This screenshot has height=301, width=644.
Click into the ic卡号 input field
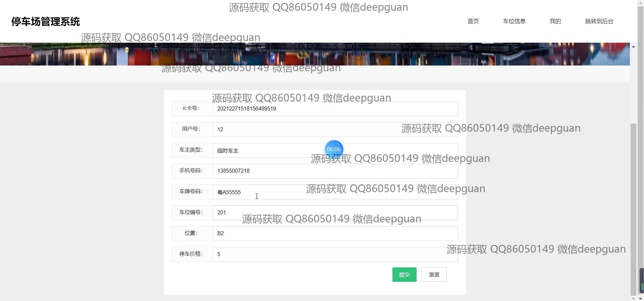tap(335, 109)
